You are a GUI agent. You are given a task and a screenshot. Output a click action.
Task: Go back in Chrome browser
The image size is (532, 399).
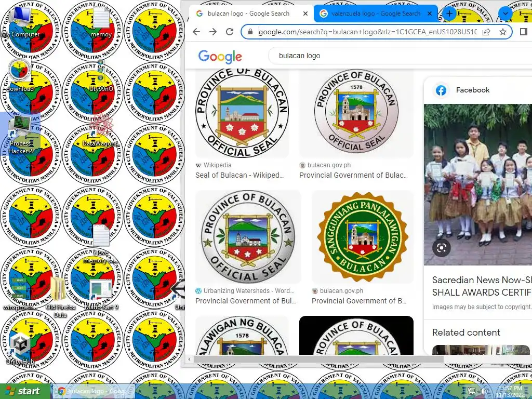coord(196,32)
